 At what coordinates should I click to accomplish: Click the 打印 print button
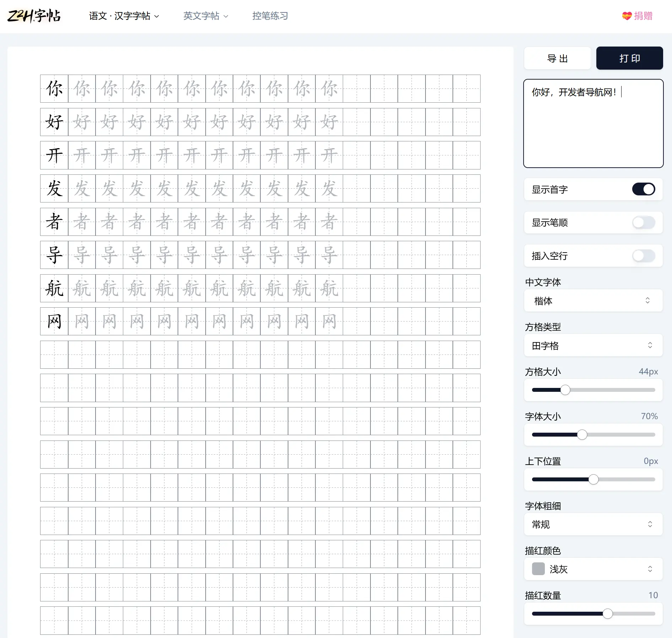(x=629, y=58)
